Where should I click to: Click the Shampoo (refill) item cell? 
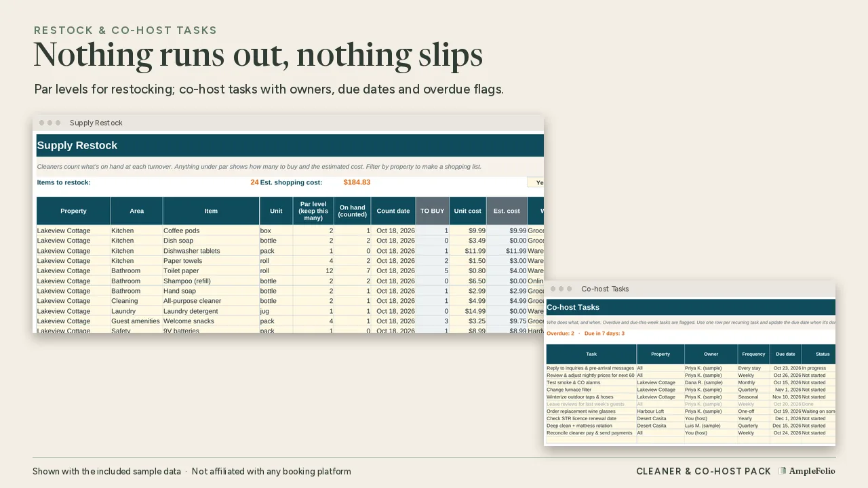(x=211, y=281)
